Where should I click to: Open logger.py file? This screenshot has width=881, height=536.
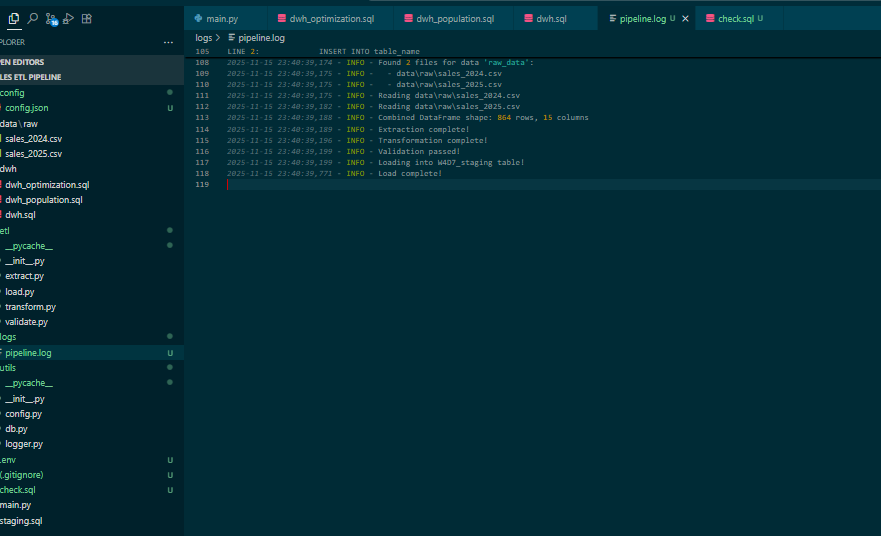(x=92, y=444)
